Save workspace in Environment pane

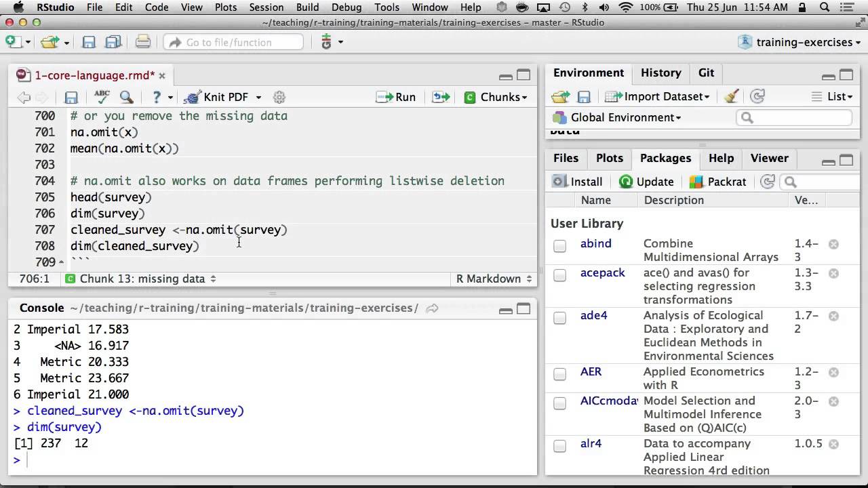tap(584, 97)
